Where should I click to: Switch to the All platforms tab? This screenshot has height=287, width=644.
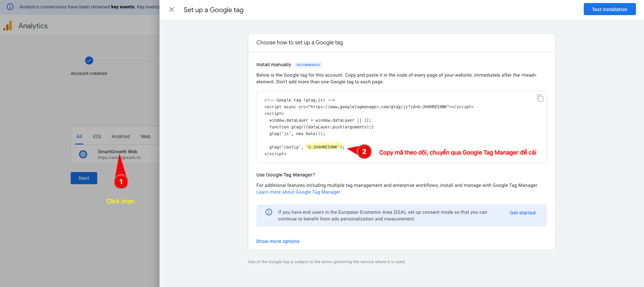[x=79, y=136]
